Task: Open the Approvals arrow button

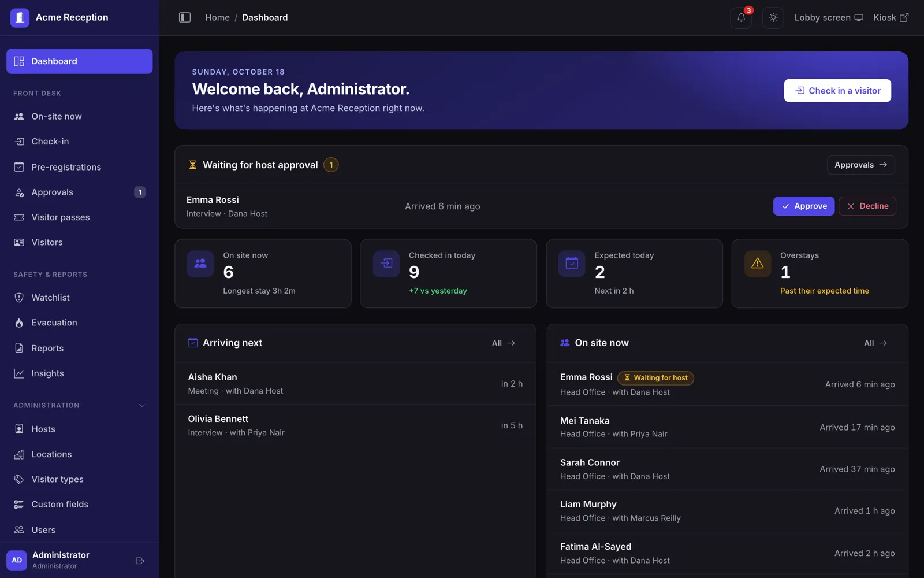Action: click(x=860, y=165)
